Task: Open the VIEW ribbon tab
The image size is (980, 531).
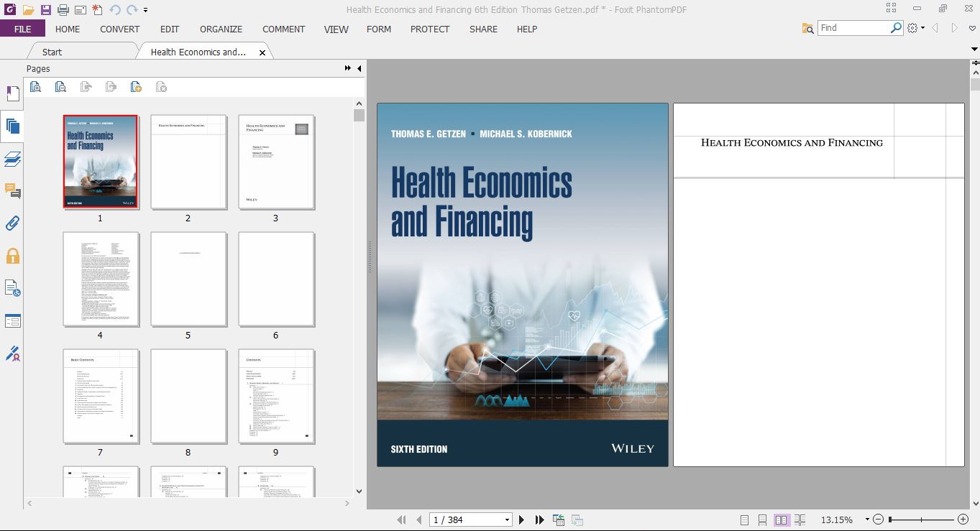Action: (x=336, y=29)
